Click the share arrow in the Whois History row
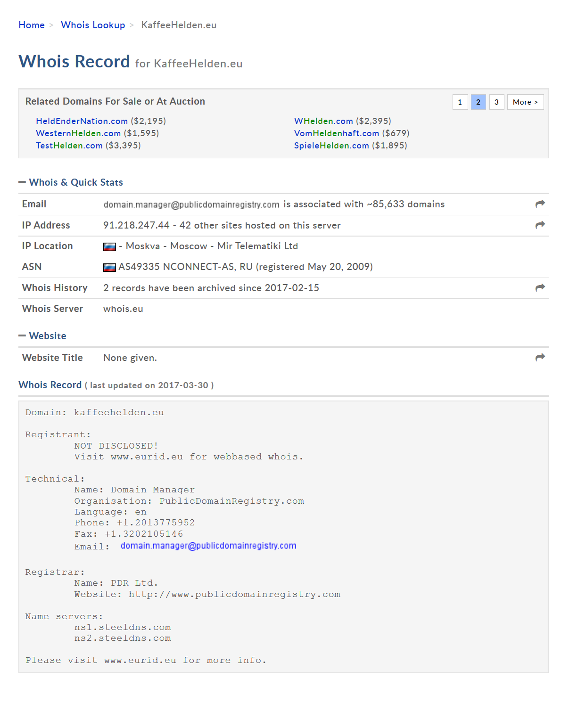 (x=540, y=287)
